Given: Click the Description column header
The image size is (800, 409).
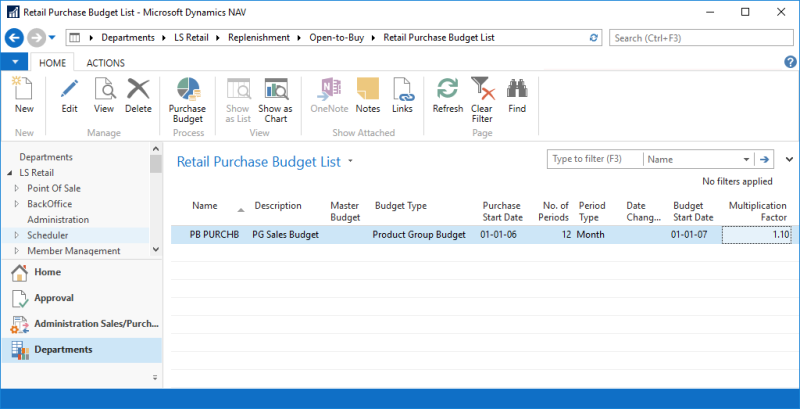Looking at the screenshot, I should (278, 206).
